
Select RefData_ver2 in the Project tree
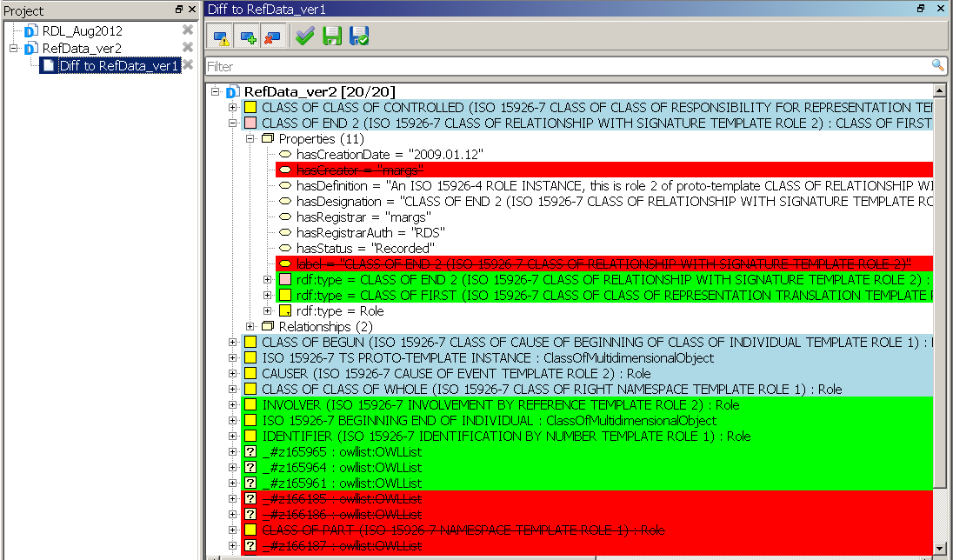[x=82, y=48]
